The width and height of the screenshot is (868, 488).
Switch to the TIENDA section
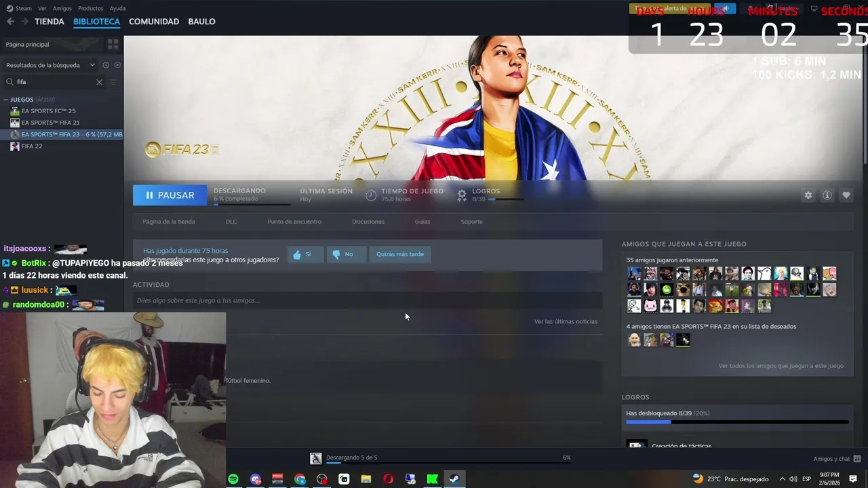tap(50, 22)
